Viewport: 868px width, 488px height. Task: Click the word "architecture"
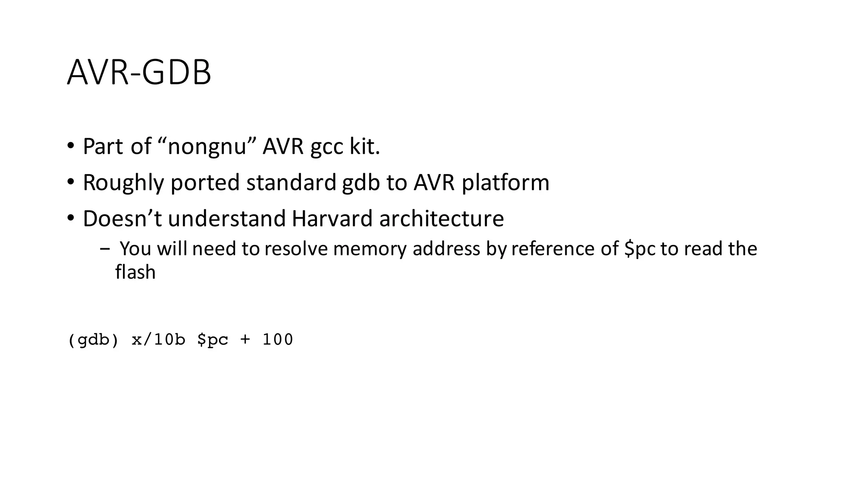click(441, 219)
